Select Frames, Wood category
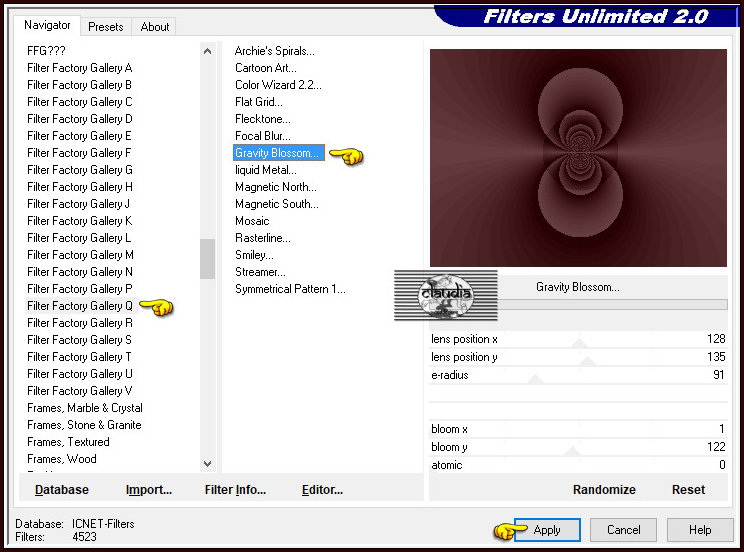The width and height of the screenshot is (744, 552). pyautogui.click(x=62, y=459)
